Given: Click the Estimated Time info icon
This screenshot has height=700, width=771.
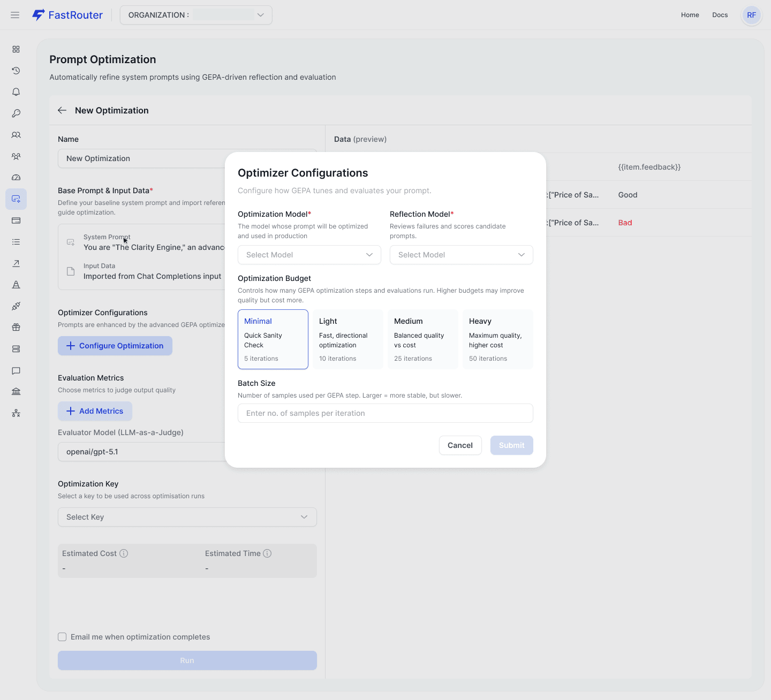Looking at the screenshot, I should point(267,553).
